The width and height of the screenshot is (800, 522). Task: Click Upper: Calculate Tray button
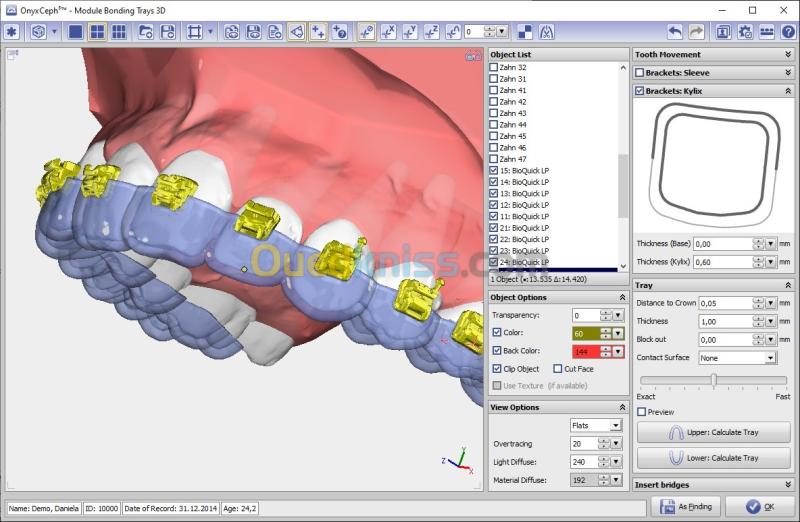(x=713, y=432)
